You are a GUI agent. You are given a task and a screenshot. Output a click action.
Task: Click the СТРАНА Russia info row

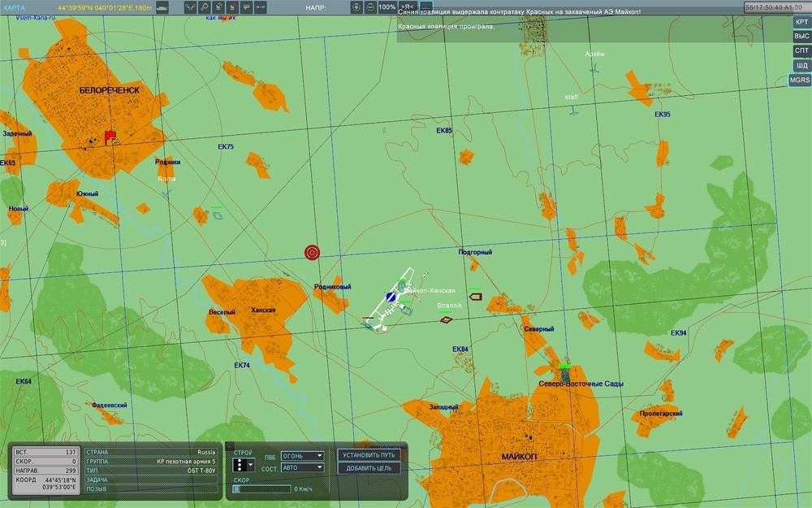coord(151,452)
